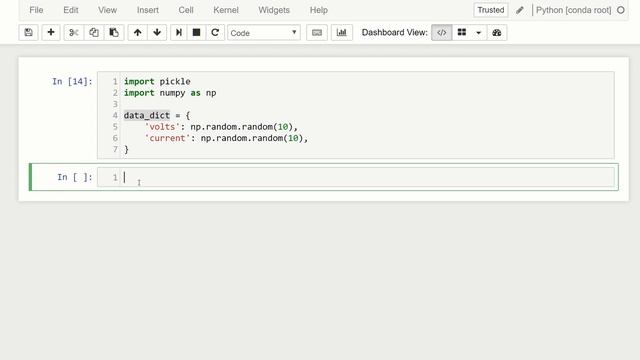The width and height of the screenshot is (640, 360).
Task: Click the Trusted notebook button
Action: (x=491, y=10)
